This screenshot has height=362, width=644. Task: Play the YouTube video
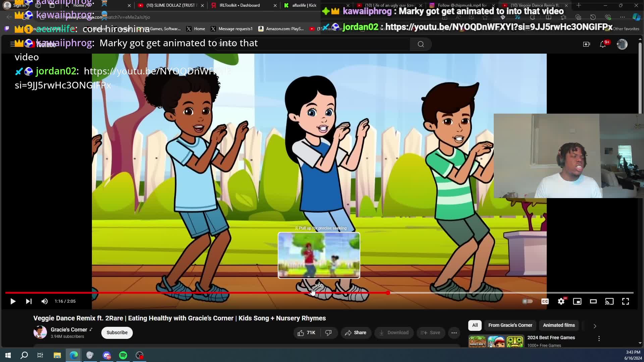[13, 301]
